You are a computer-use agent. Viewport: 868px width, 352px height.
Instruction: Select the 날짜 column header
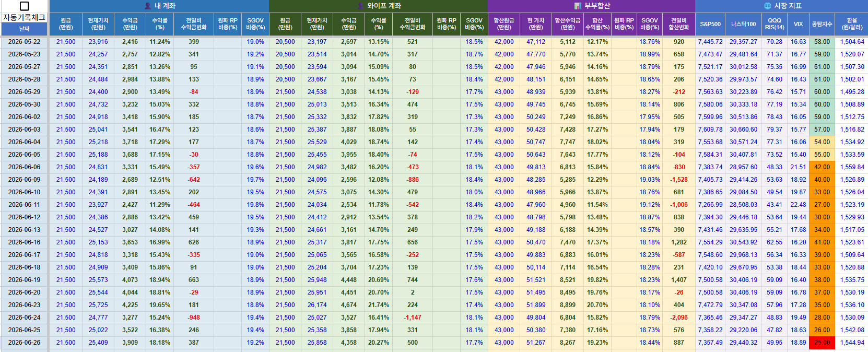(x=24, y=29)
